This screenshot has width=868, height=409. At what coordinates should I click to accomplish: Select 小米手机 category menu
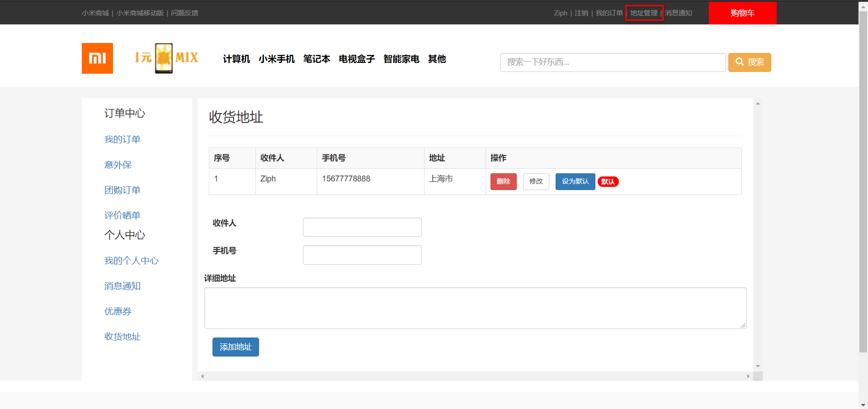277,59
